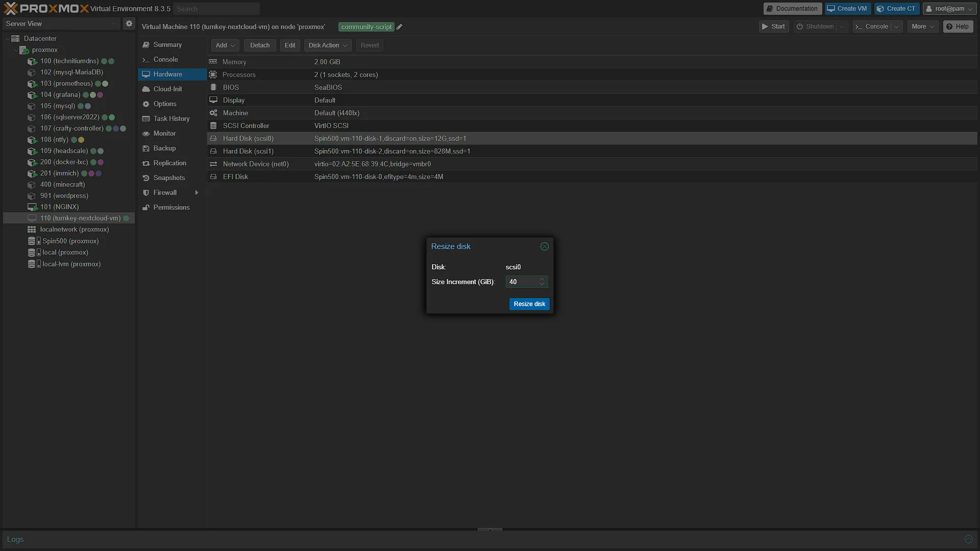Click the Datacenter server icon
Viewport: 980px width, 551px height.
click(x=15, y=39)
